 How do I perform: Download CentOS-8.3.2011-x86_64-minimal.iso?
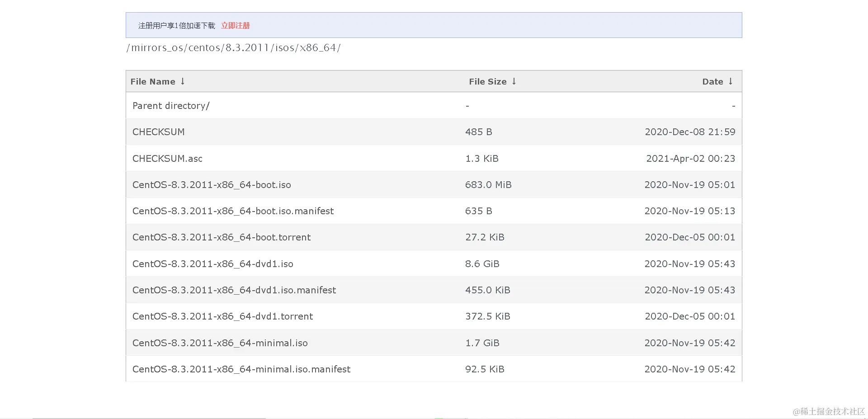click(220, 343)
